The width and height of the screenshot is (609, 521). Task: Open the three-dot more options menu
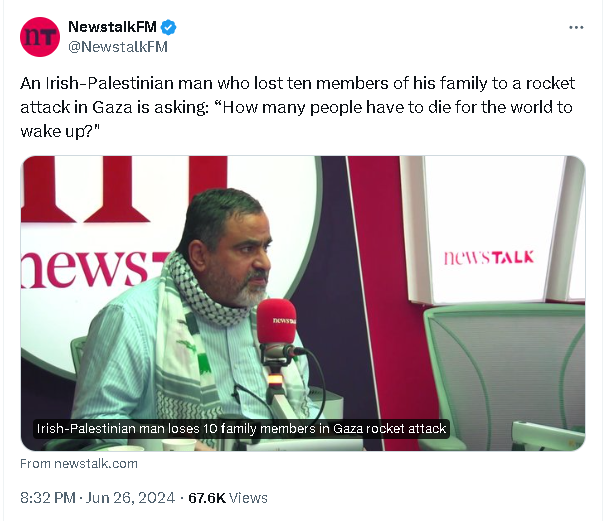pos(576,27)
